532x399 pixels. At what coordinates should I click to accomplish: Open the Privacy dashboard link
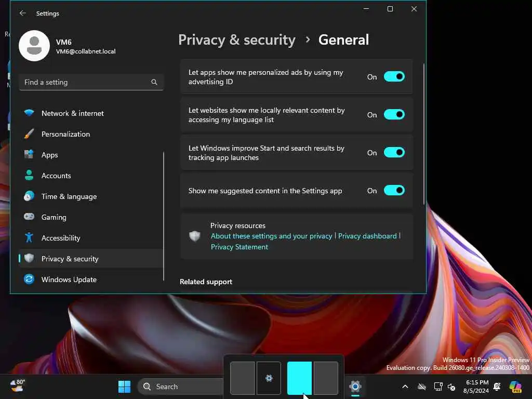click(x=367, y=236)
